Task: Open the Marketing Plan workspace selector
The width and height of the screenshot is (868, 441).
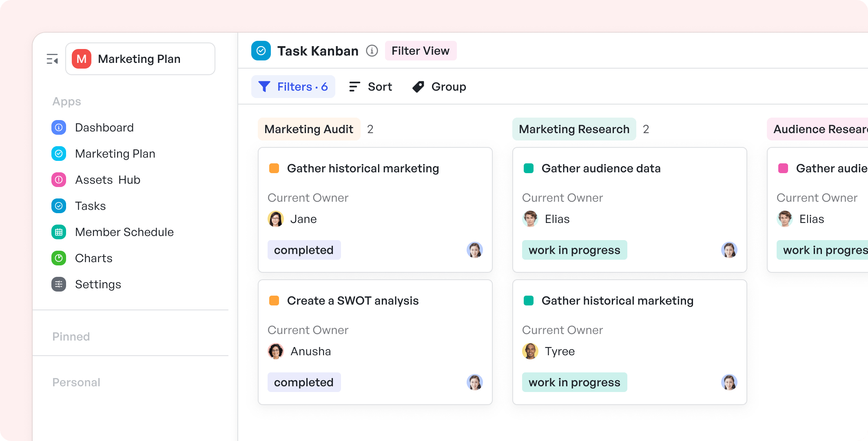Action: coord(140,59)
